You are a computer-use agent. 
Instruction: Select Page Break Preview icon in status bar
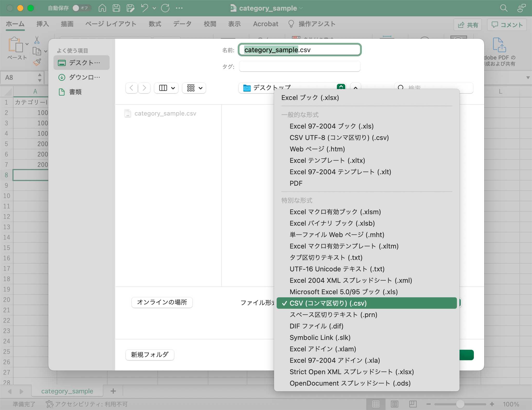click(x=413, y=404)
